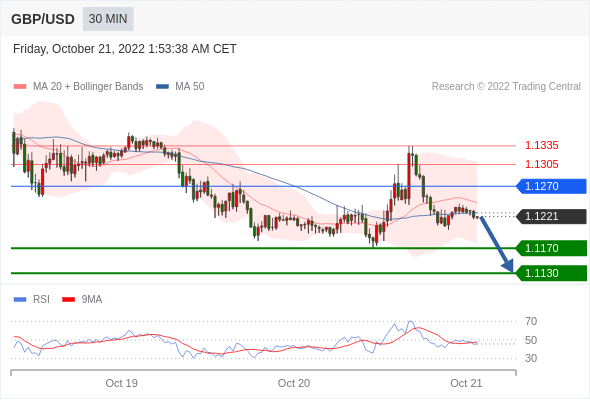The width and height of the screenshot is (590, 400).
Task: Click the RSI legend swatch
Action: (20, 300)
